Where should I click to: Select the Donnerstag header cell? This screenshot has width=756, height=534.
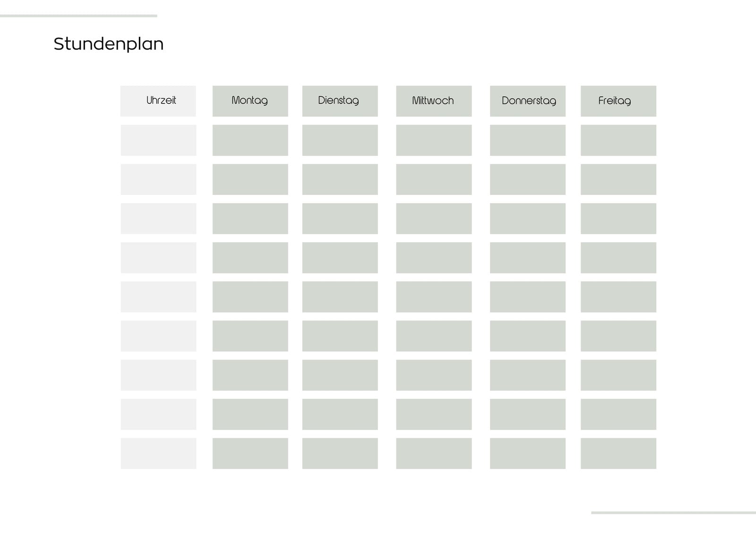[x=528, y=101]
